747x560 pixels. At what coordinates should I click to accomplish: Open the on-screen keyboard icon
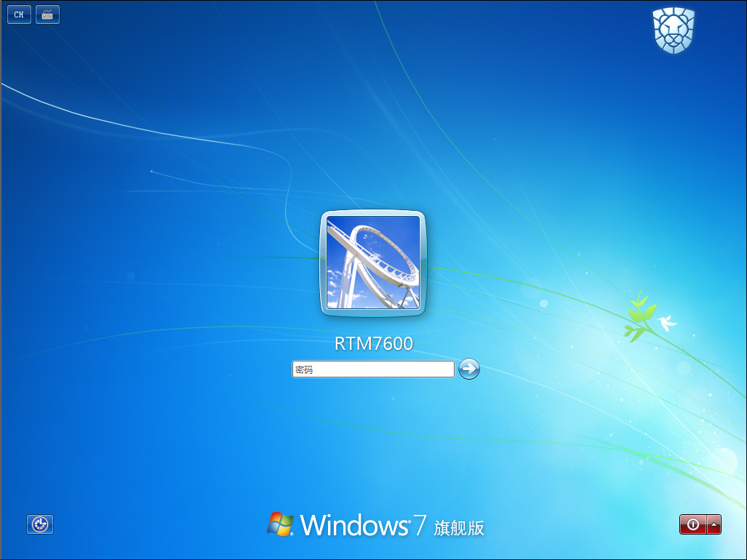tap(47, 15)
